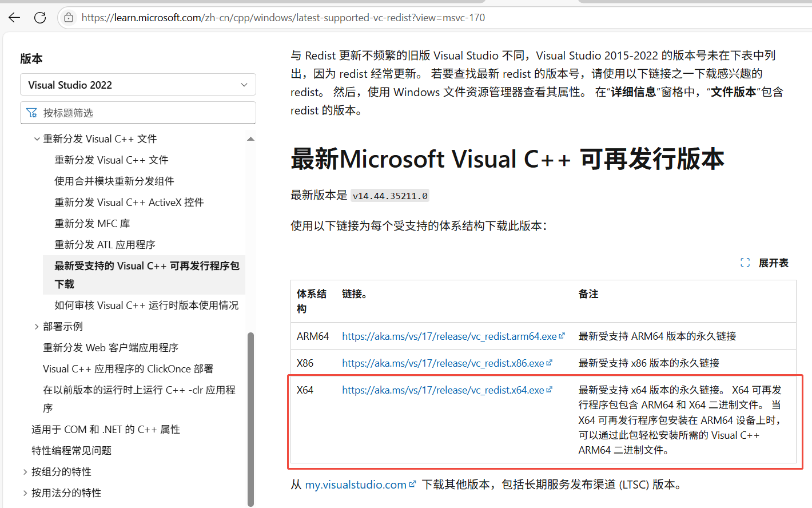Screen dimensions: 812x508
Task: Open 在以前版本的运行时上运行 C++ -clr 应用程序
Action: tap(139, 399)
